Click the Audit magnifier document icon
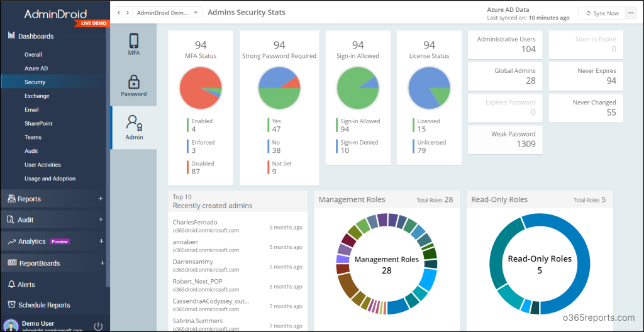Screen dimensions: 644x332 [11, 220]
